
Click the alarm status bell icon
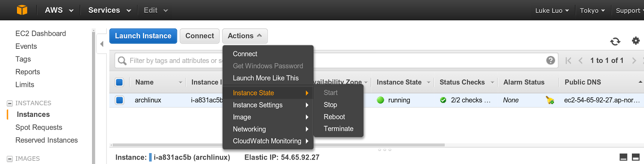[x=550, y=100]
